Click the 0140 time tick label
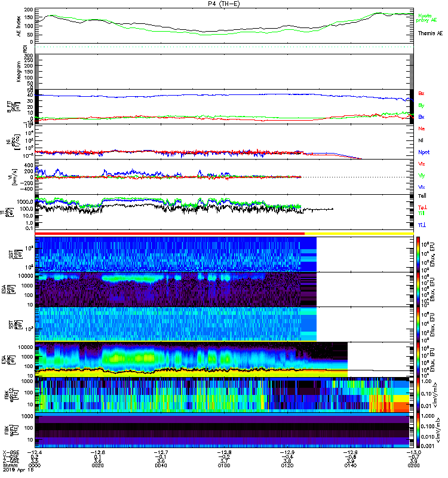Image resolution: width=448 pixels, height=478 pixels. pos(350,465)
